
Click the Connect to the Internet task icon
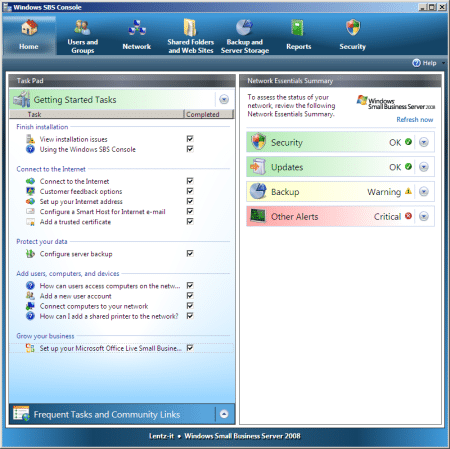tap(30, 181)
